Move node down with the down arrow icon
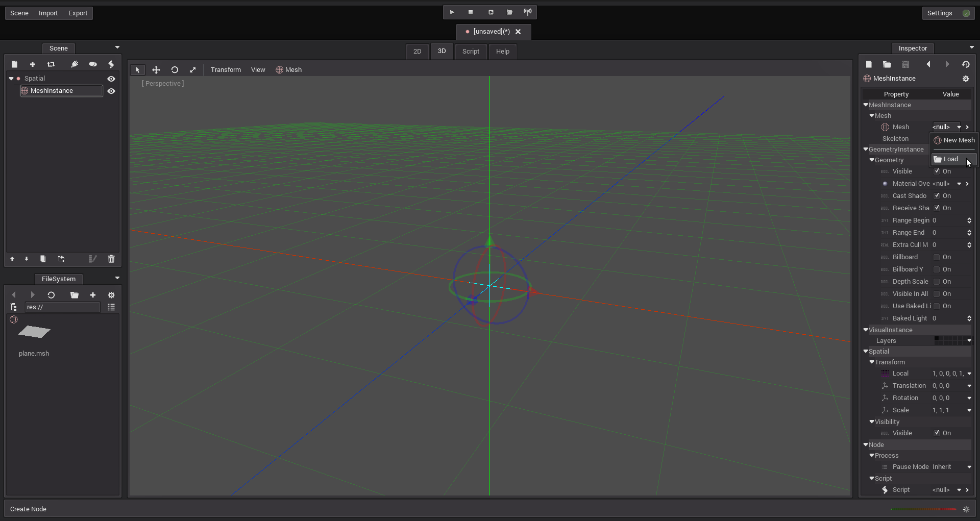 point(27,259)
